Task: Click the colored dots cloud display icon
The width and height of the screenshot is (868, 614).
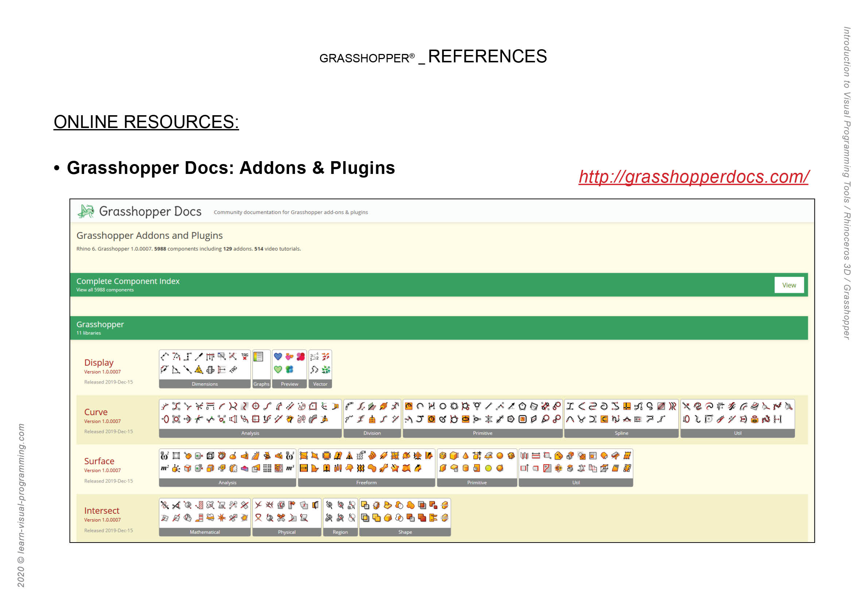Action: (x=300, y=357)
